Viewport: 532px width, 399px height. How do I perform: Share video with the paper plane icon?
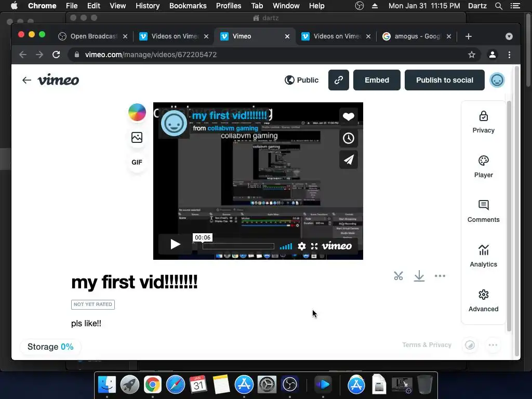coord(349,159)
